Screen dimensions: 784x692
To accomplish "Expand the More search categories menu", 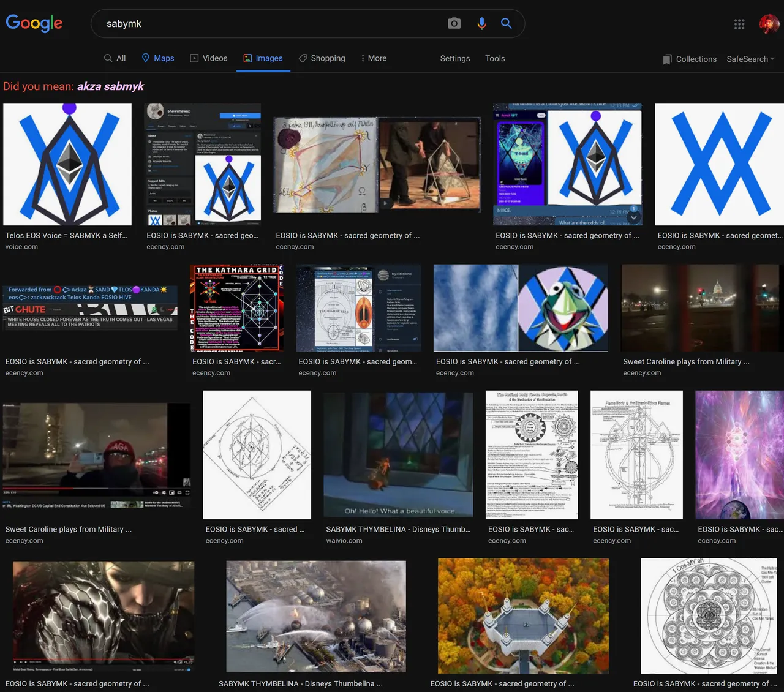I will pyautogui.click(x=374, y=58).
